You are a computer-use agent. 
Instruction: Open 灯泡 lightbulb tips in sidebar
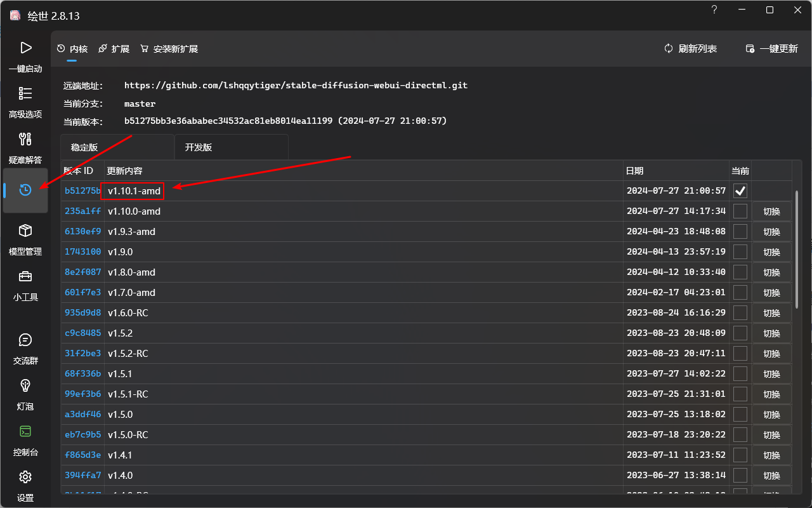(x=25, y=394)
